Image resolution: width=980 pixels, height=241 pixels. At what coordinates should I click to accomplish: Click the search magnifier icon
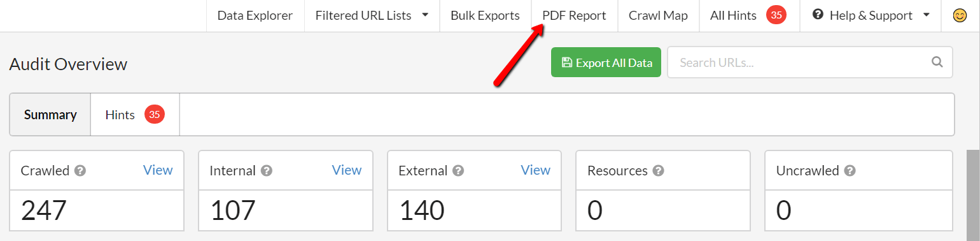pos(937,62)
